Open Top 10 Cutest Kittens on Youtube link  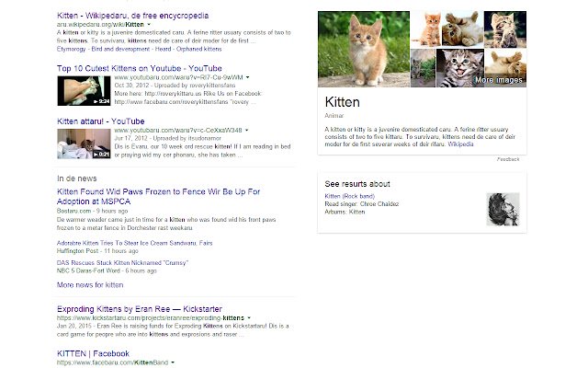coord(140,69)
